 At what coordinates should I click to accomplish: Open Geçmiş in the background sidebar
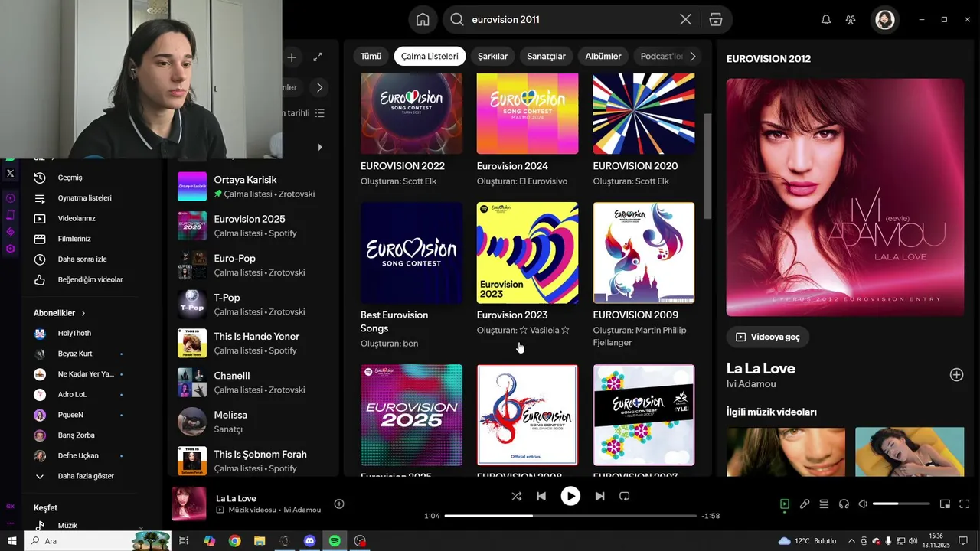click(70, 178)
